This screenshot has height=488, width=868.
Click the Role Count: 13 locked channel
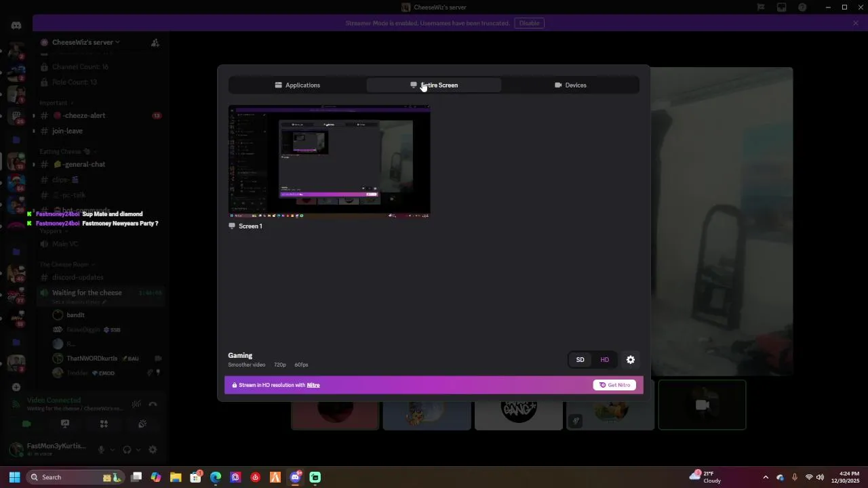coord(100,82)
